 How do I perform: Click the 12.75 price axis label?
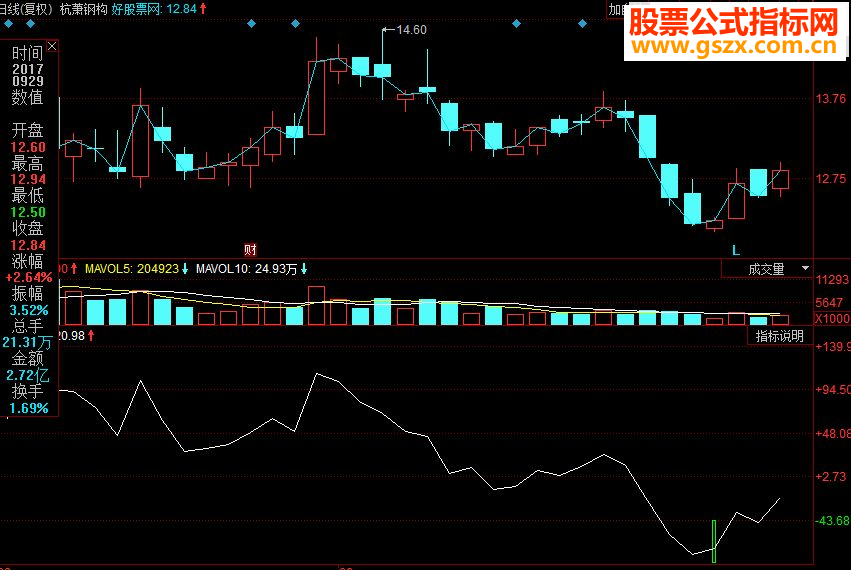(x=831, y=179)
